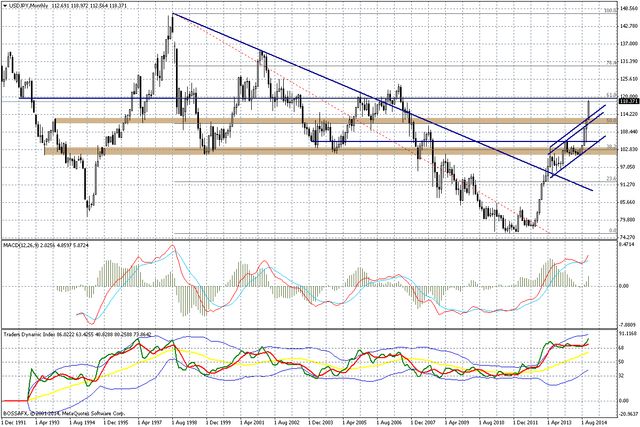Click the 137.000 price axis label

629,44
